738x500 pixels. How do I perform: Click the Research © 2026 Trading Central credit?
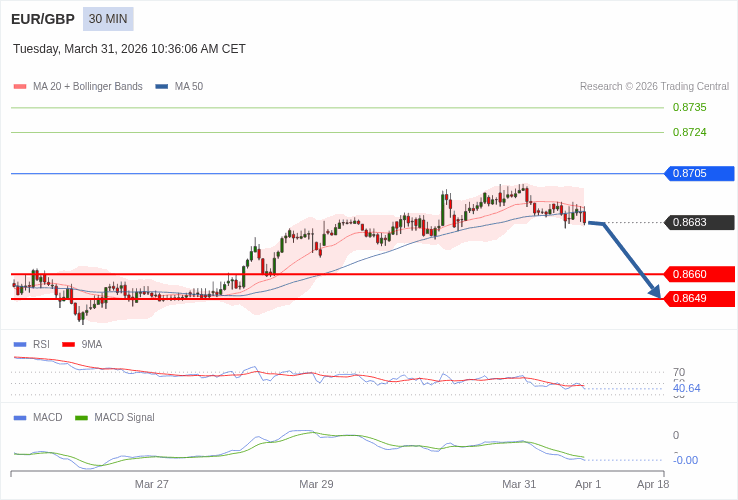[654, 87]
